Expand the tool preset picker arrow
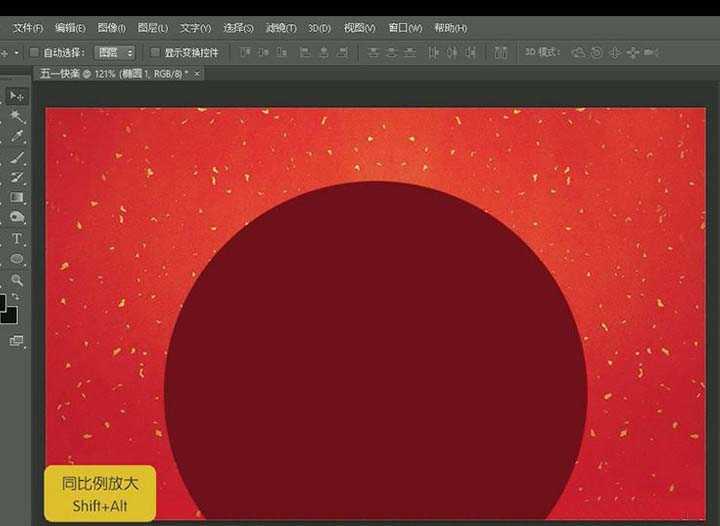Image resolution: width=720 pixels, height=526 pixels. (17, 52)
